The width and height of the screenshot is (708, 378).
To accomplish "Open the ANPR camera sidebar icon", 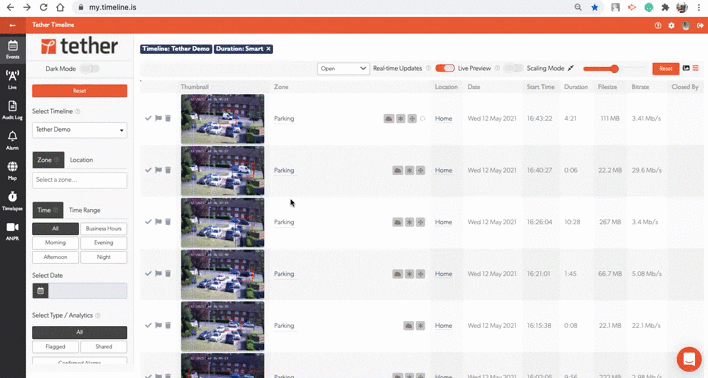I will tap(13, 231).
